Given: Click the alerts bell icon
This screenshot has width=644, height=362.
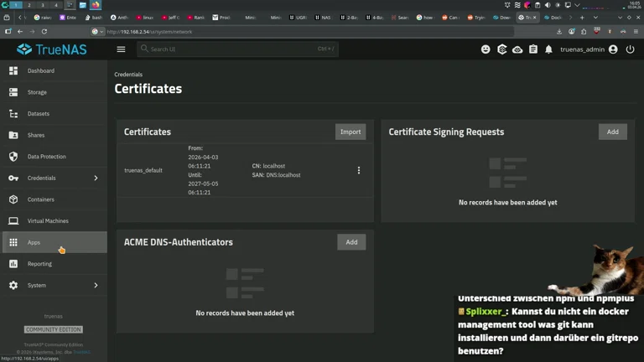Looking at the screenshot, I should [x=549, y=49].
